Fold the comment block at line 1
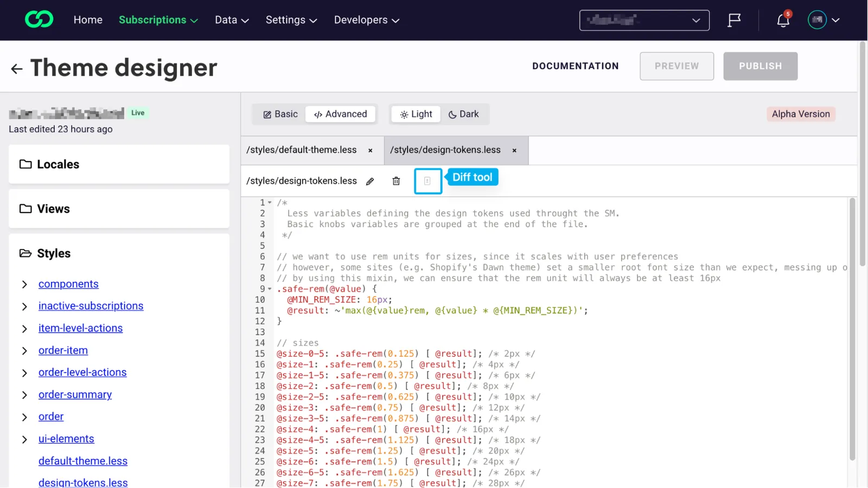 (x=270, y=203)
